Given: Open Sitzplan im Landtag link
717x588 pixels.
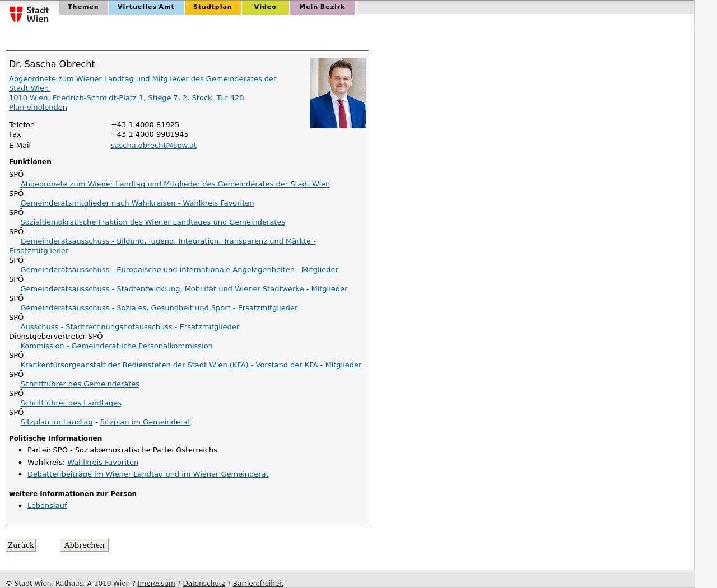Looking at the screenshot, I should (x=56, y=422).
